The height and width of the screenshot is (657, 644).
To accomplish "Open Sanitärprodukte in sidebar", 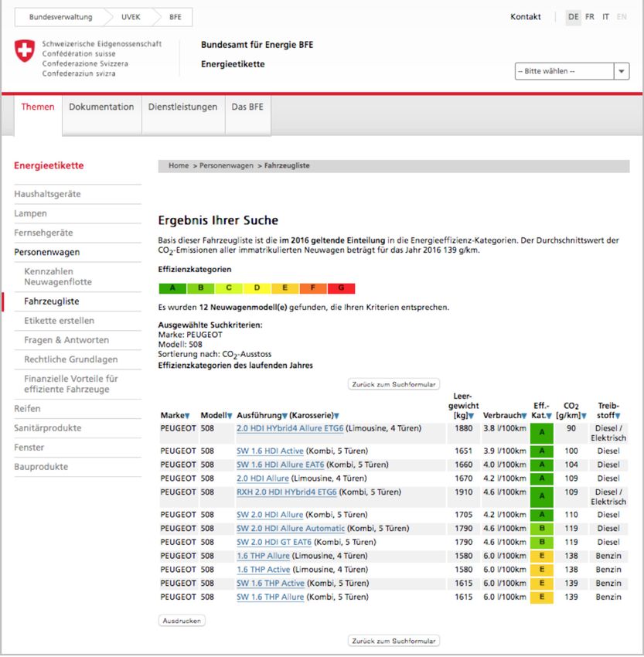I will [x=48, y=427].
